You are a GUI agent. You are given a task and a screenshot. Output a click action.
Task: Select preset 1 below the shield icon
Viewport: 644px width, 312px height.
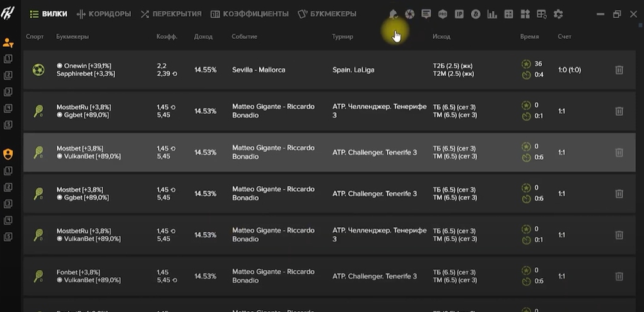[8, 171]
